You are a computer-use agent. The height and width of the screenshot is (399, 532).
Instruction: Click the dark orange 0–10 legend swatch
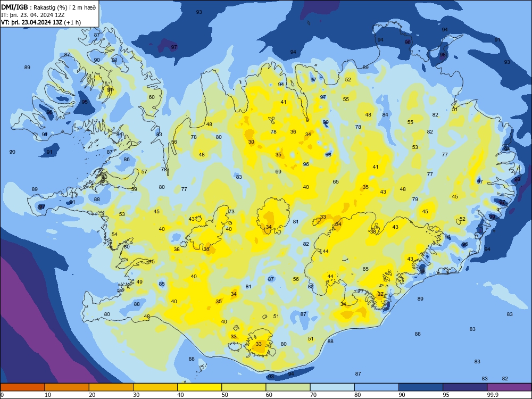point(22,387)
